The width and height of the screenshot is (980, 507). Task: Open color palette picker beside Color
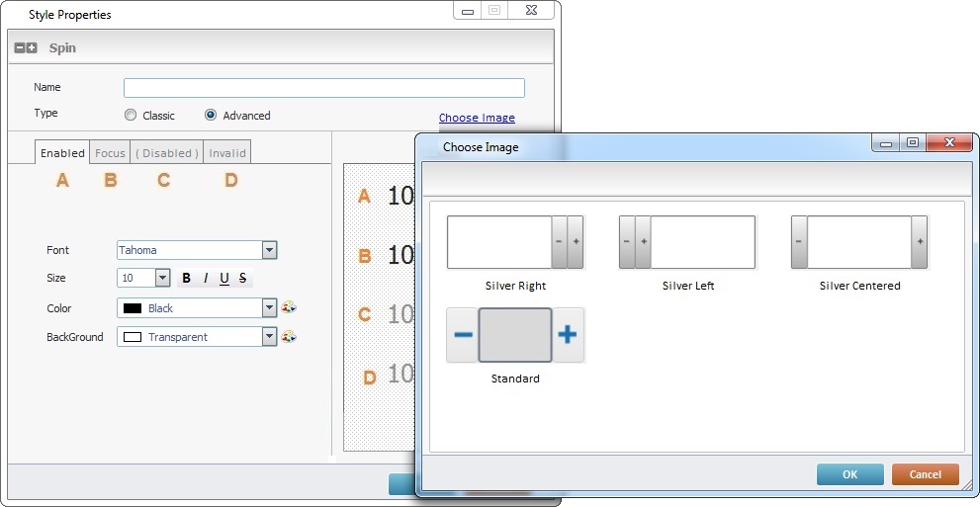[x=289, y=308]
